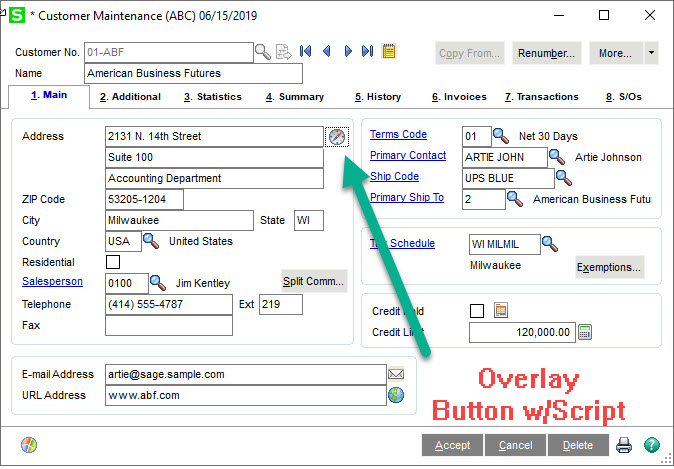Go to the previous customer record
Image resolution: width=674 pixels, height=469 pixels.
[327, 52]
